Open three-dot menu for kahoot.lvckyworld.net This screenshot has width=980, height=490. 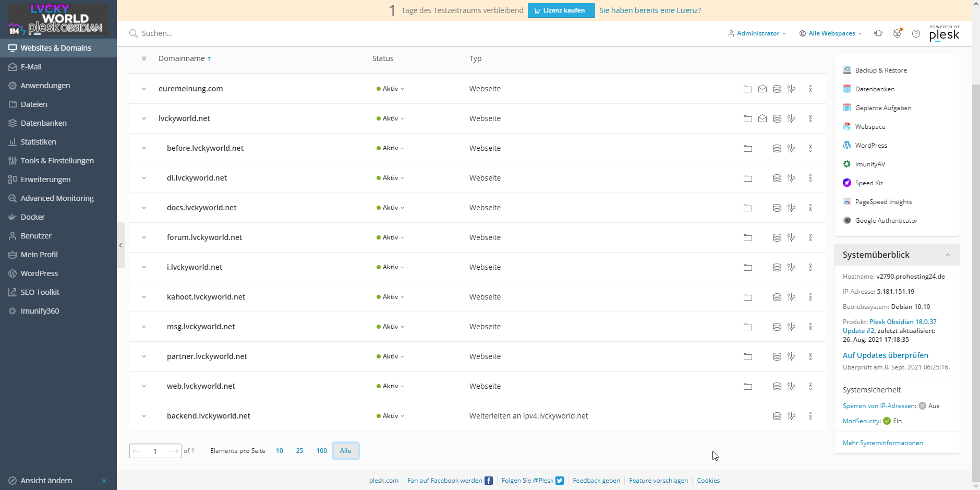[810, 297]
